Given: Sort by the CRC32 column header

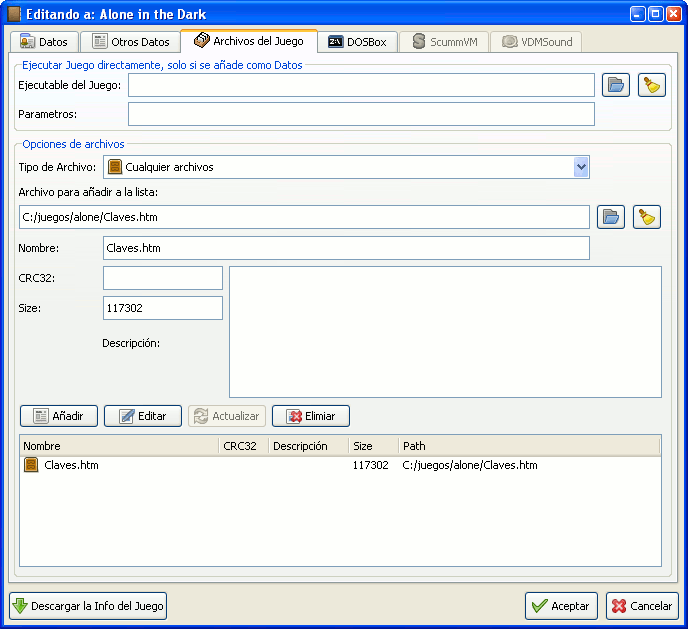Looking at the screenshot, I should [244, 446].
